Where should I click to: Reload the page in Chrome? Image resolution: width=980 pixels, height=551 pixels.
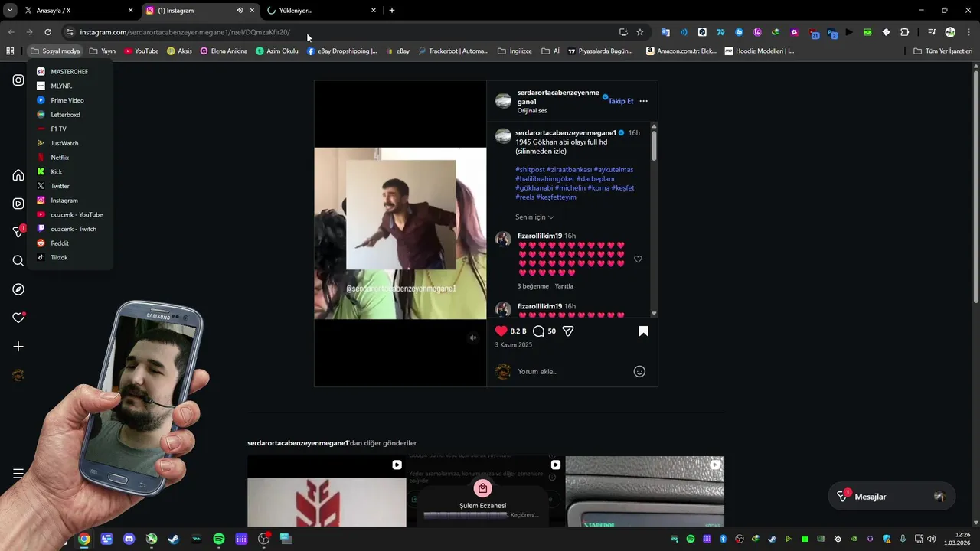pos(47,32)
